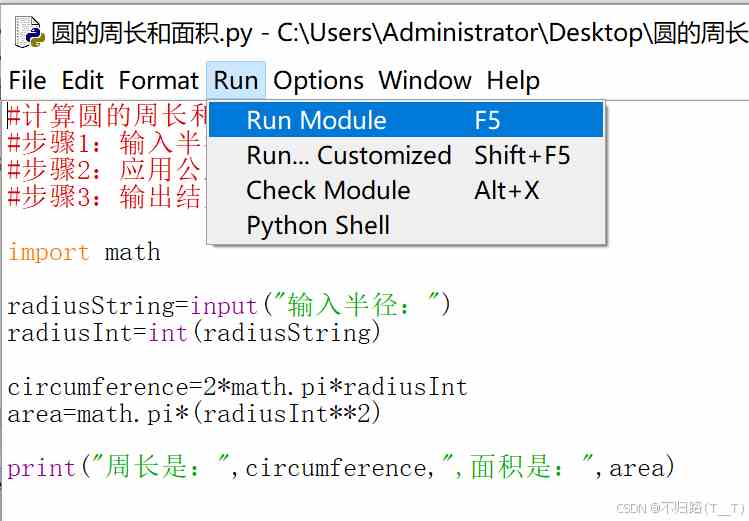Screen dimensions: 749x521
Task: Place cursor in radiusString input line
Action: click(229, 305)
